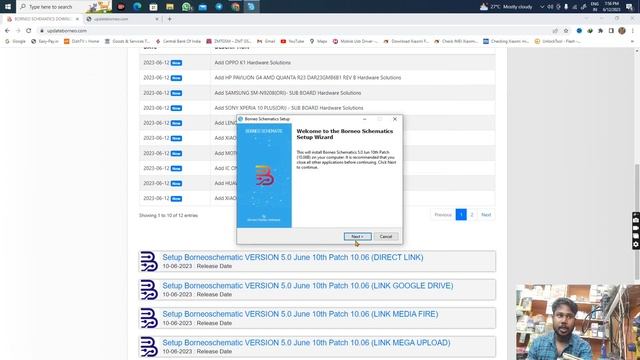This screenshot has width=640, height=360.
Task: Open Microsoft Edge from the taskbar
Action: pos(137,7)
